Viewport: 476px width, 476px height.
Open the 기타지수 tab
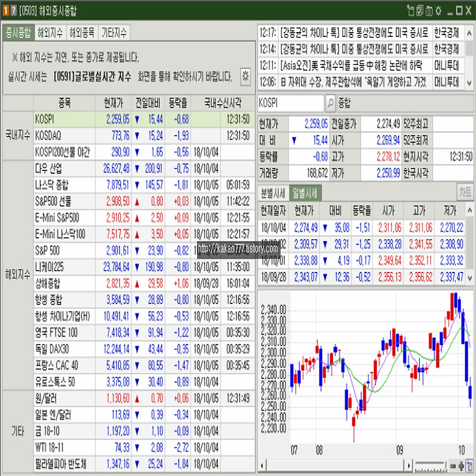coord(114,32)
